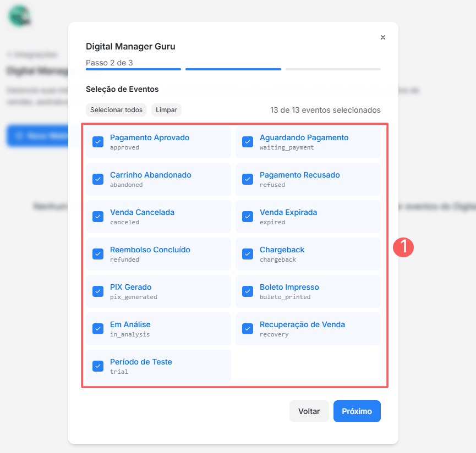Uncheck the Reembolso Concluído checkbox

click(98, 254)
